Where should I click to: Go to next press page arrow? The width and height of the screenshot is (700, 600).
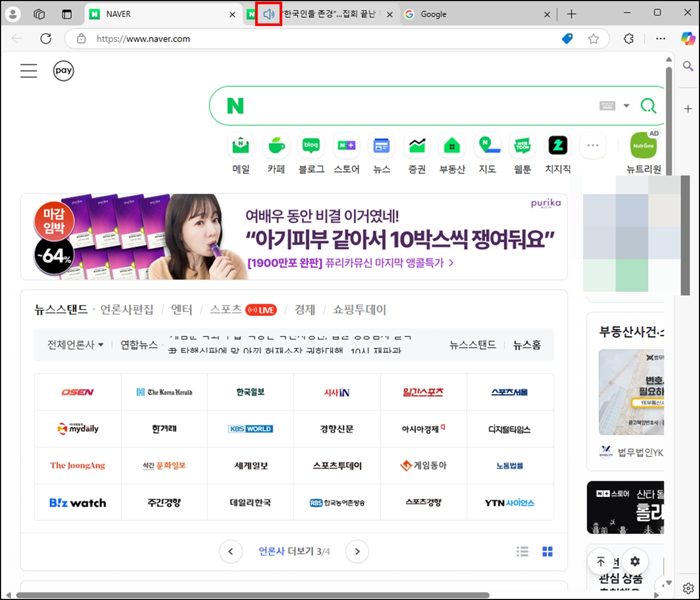[x=357, y=551]
